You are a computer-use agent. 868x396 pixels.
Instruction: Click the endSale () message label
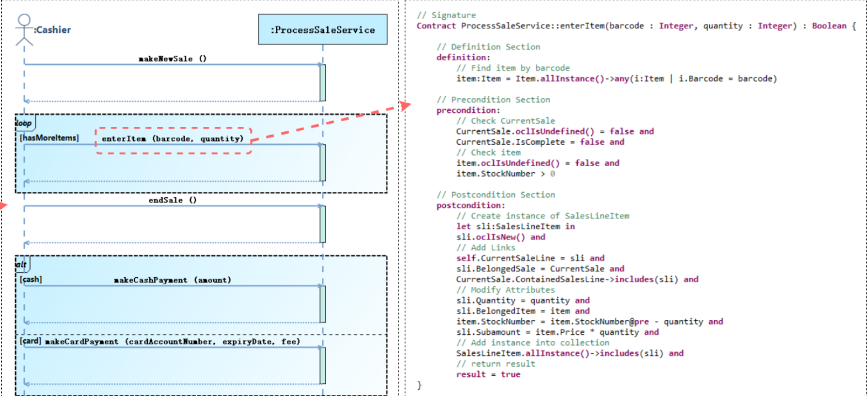(x=172, y=200)
